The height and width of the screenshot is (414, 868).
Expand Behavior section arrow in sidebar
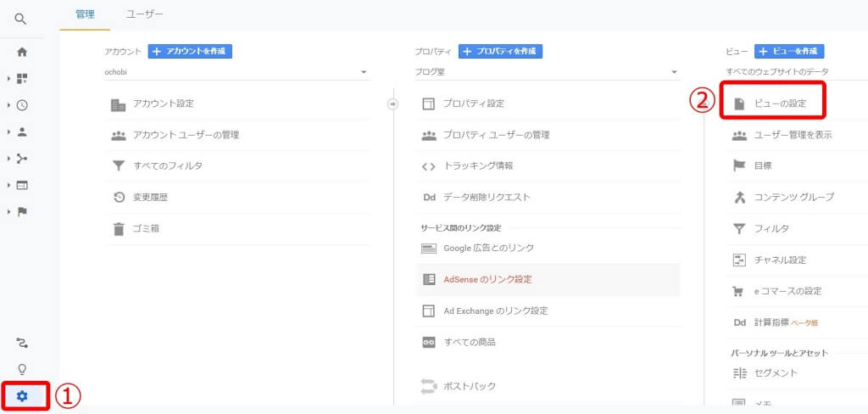8,185
